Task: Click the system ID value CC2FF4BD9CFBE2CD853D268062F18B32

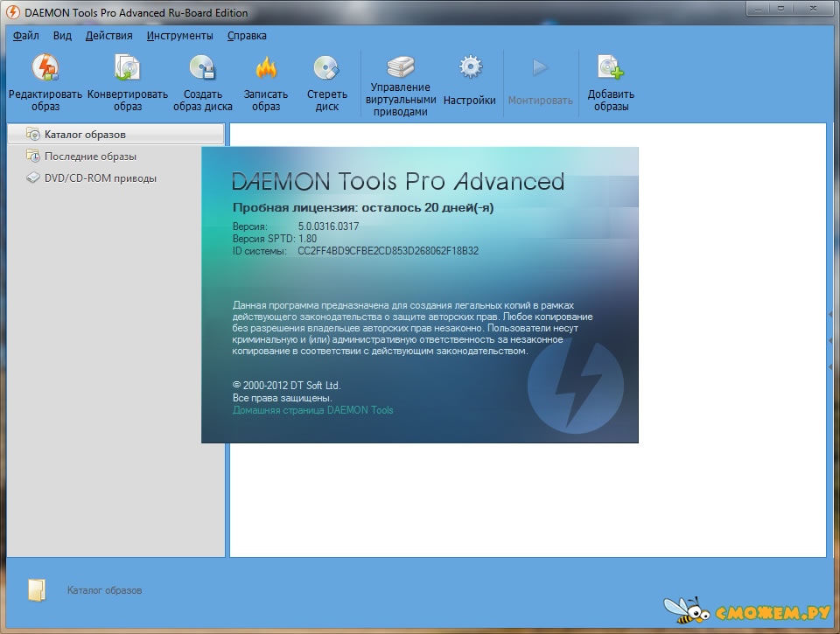Action: pos(388,251)
